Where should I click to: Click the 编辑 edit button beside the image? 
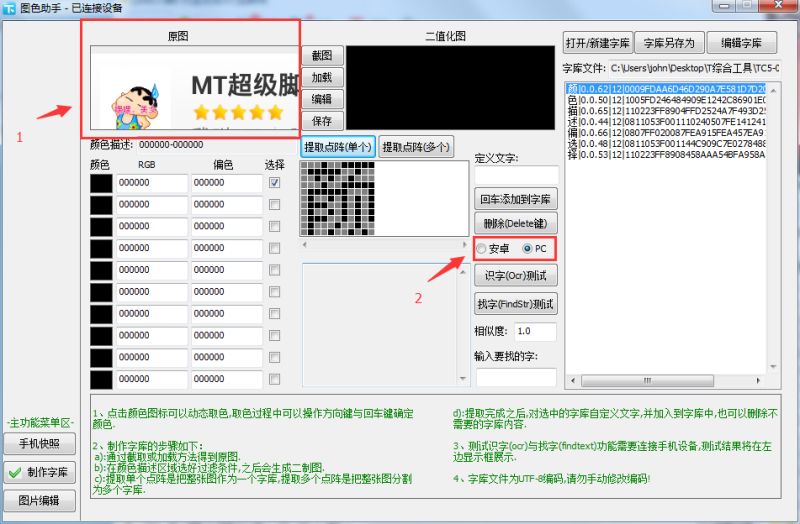tap(322, 99)
